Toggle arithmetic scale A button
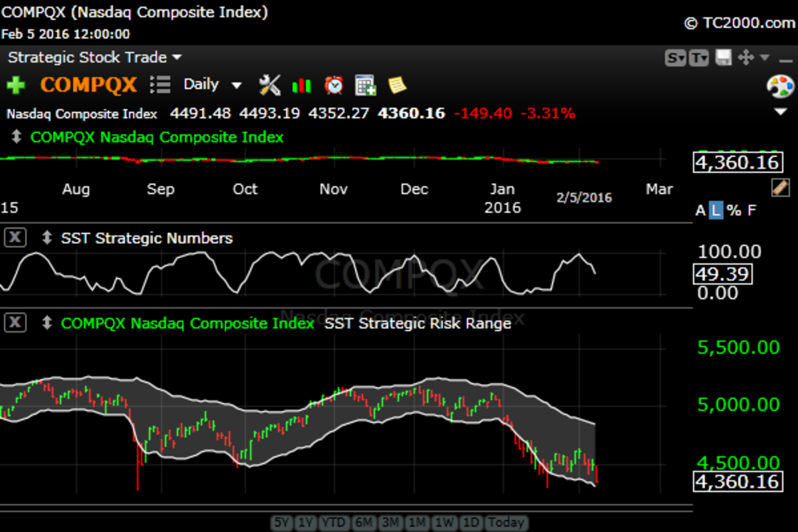The width and height of the screenshot is (798, 532). pyautogui.click(x=700, y=210)
